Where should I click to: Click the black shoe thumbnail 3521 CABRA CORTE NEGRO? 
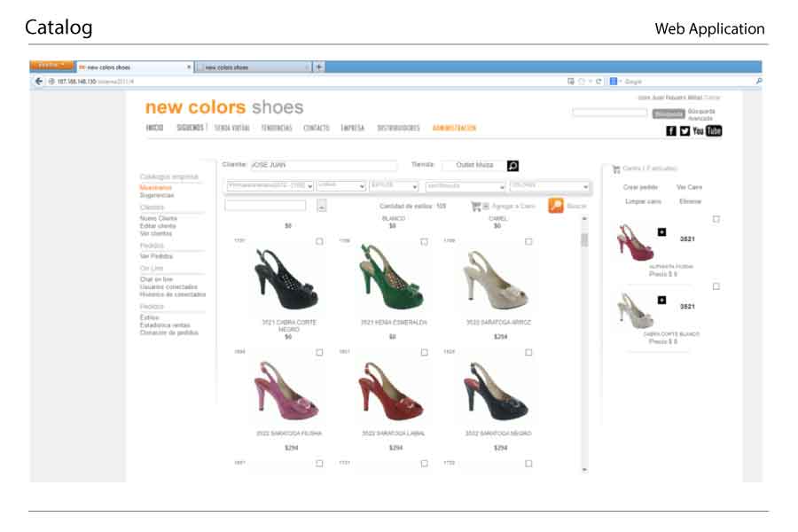pos(287,279)
